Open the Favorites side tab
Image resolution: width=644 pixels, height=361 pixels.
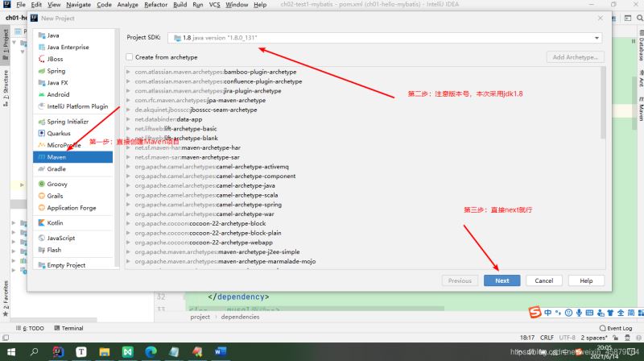click(x=6, y=298)
